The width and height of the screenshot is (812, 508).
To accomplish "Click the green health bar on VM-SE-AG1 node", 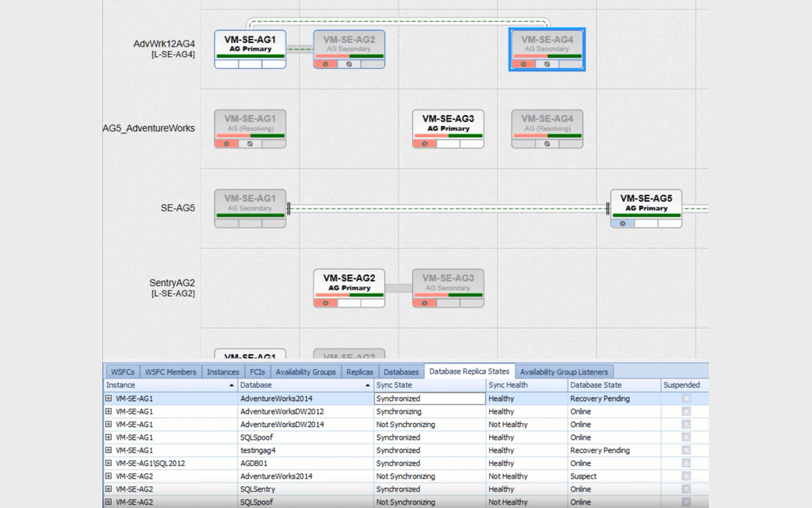I will tap(250, 56).
